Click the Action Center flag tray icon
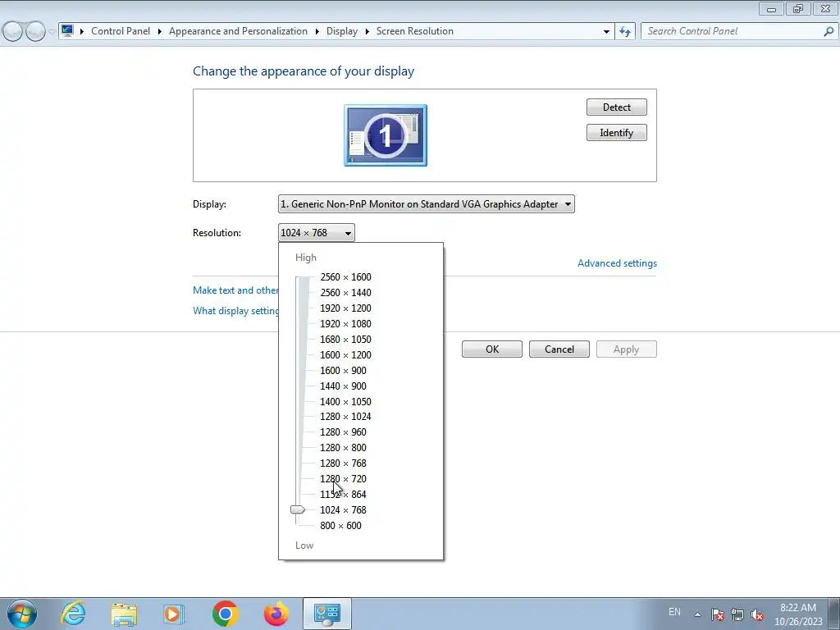This screenshot has width=840, height=630. (717, 614)
